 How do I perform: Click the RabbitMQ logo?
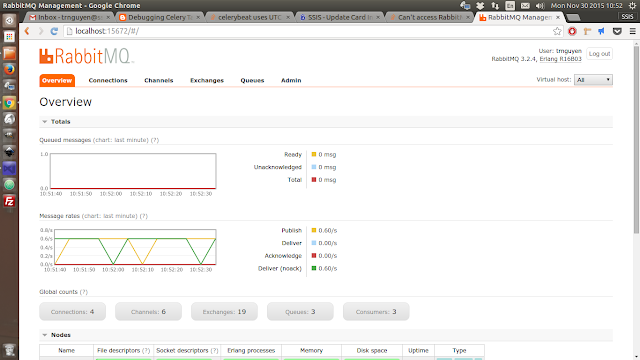click(x=87, y=56)
